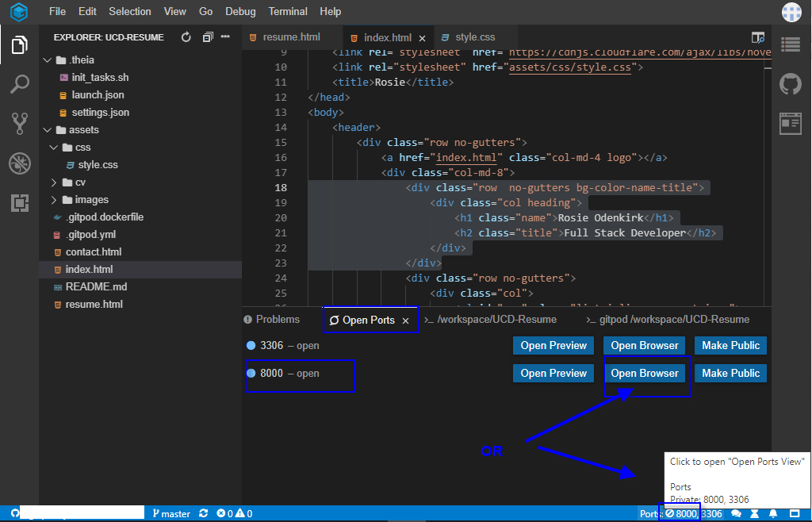Switch to the style.css editor tab
The height and width of the screenshot is (522, 812).
pyautogui.click(x=475, y=37)
